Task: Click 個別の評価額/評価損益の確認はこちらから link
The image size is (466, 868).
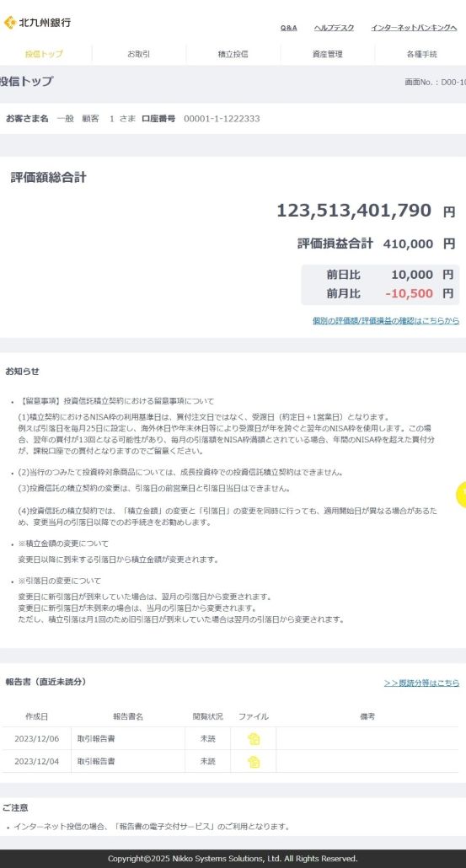Action: (386, 320)
